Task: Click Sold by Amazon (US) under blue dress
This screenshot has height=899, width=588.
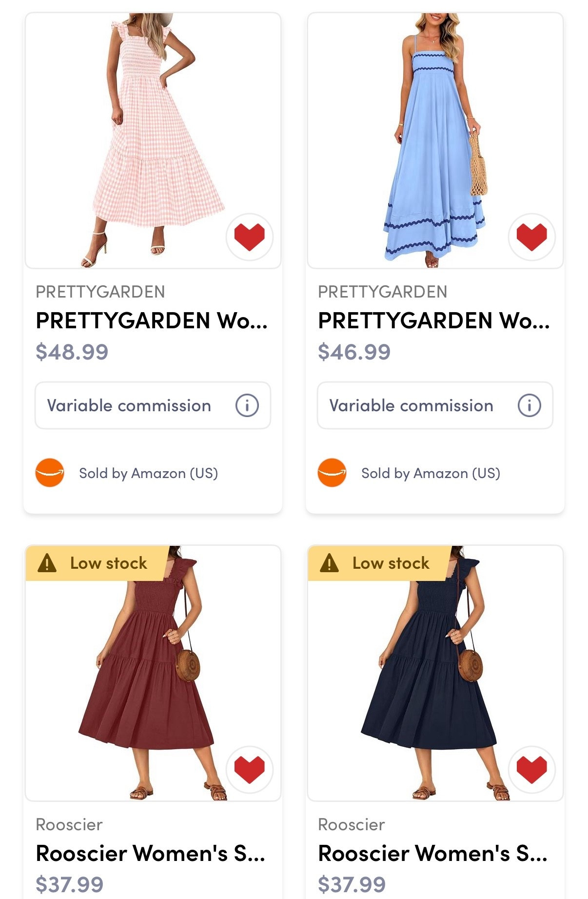Action: click(x=431, y=473)
